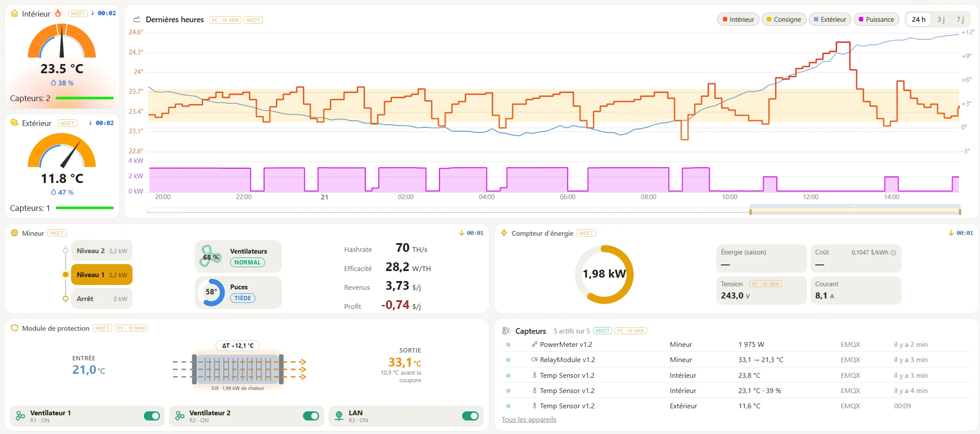
Task: Open the Tous les appareils link
Action: pos(529,420)
